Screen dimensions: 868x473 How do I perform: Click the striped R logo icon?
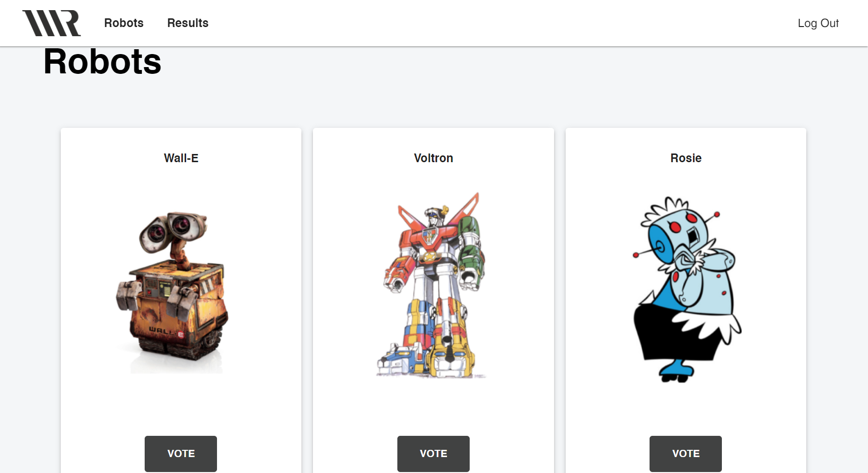point(52,23)
